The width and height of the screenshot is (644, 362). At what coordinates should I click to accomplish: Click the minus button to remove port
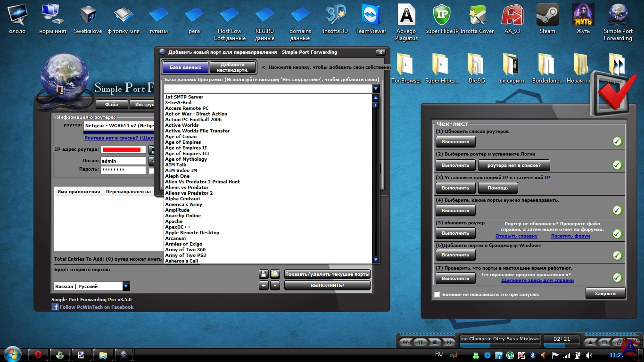pos(275,285)
